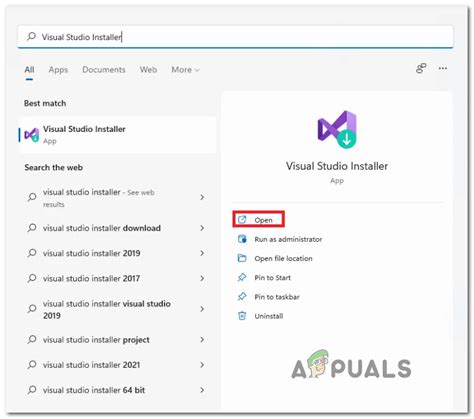Image resolution: width=474 pixels, height=419 pixels.
Task: Click the search feedback icon beside three dots
Action: (421, 68)
